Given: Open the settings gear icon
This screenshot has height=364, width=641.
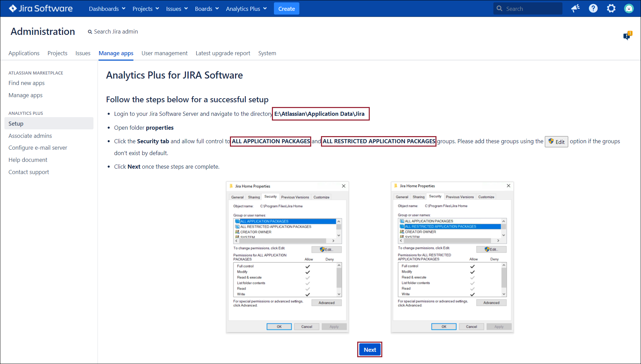Looking at the screenshot, I should click(611, 8).
